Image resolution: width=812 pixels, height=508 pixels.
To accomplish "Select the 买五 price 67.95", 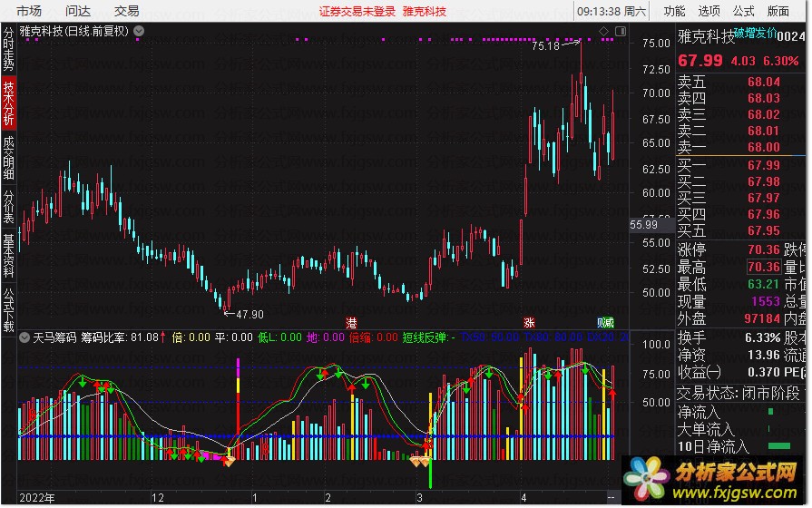I will tap(763, 230).
